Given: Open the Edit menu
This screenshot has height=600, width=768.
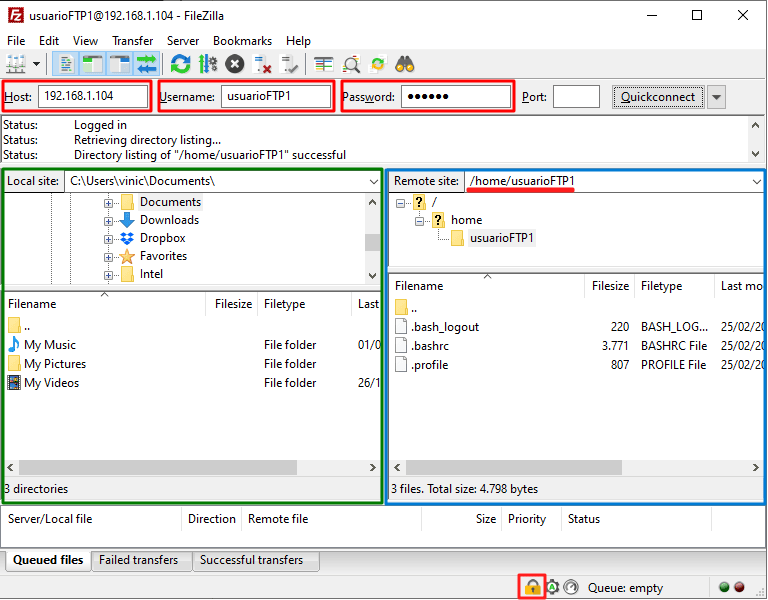Looking at the screenshot, I should 49,41.
